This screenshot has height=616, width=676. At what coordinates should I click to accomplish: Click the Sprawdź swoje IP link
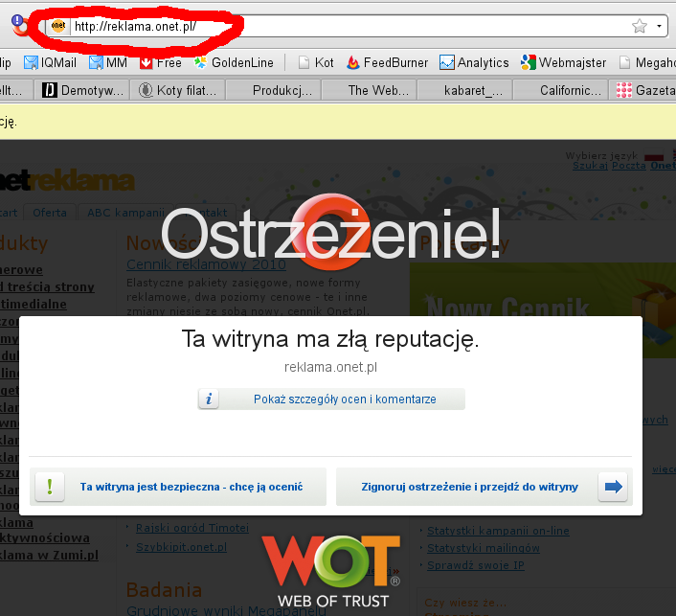(x=476, y=565)
